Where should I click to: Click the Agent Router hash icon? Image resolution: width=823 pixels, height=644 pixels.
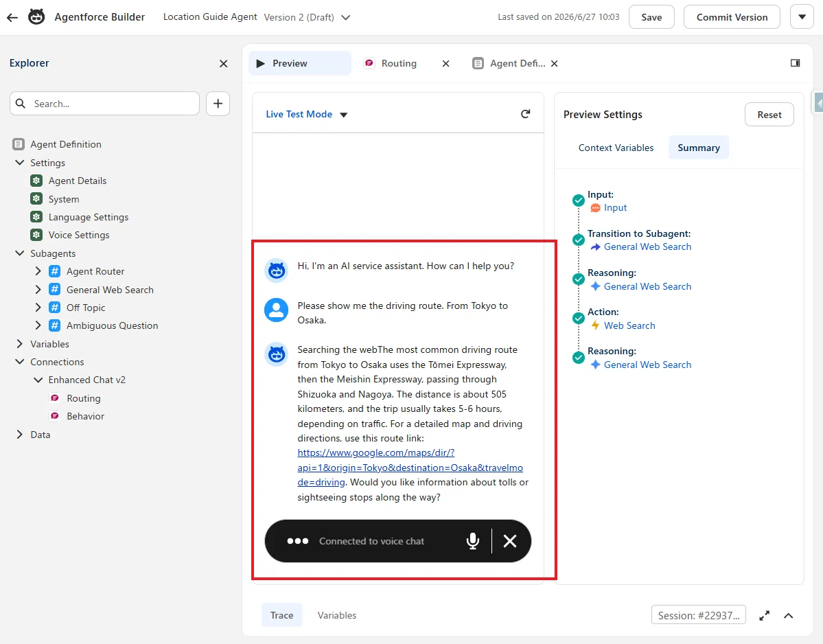(x=55, y=271)
